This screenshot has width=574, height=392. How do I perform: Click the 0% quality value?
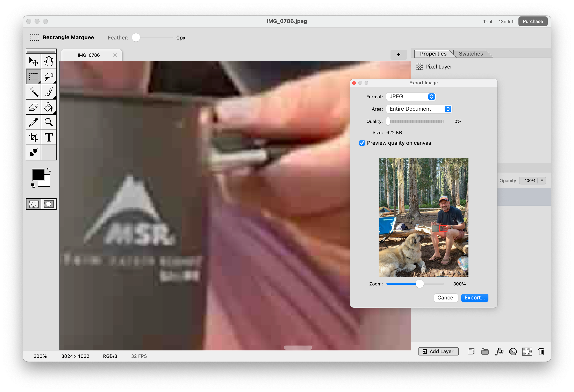click(458, 122)
